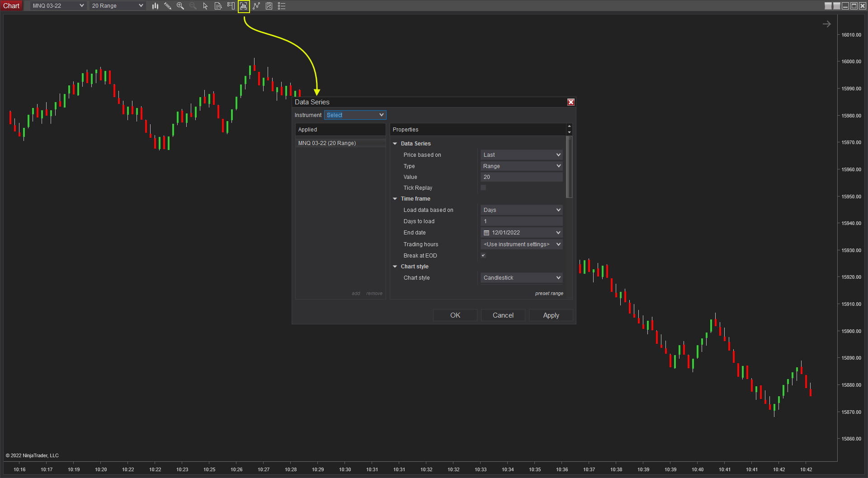Maximize the chart window
The width and height of the screenshot is (868, 478).
coord(854,6)
